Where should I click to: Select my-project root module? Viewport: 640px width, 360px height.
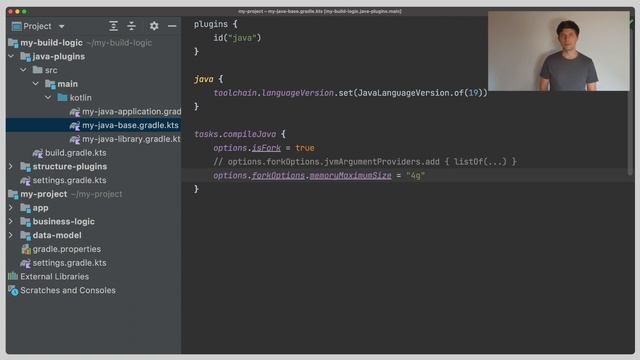pos(44,194)
